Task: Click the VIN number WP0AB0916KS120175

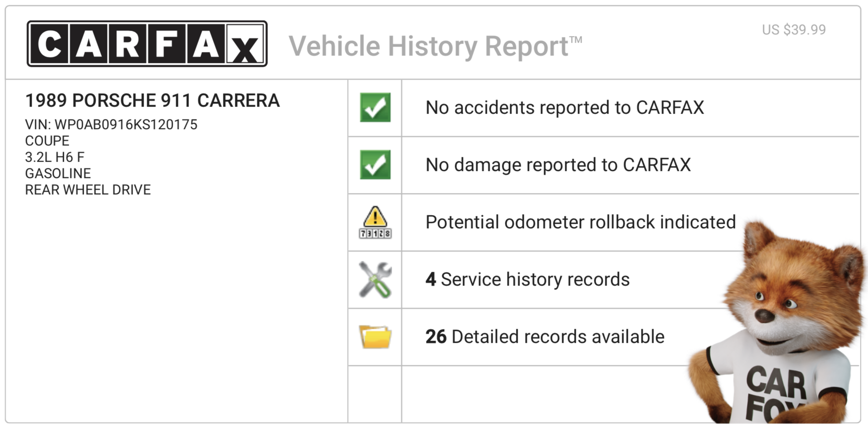Action: pos(126,125)
